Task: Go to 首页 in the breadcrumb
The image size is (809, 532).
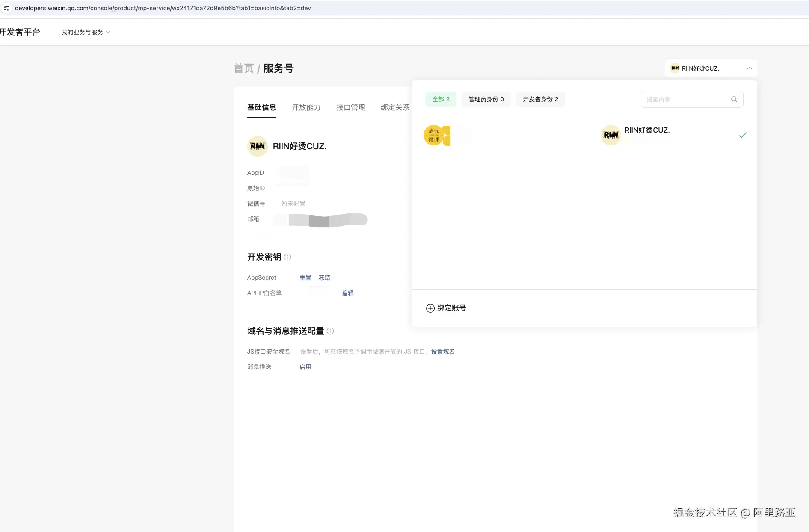Action: 244,68
